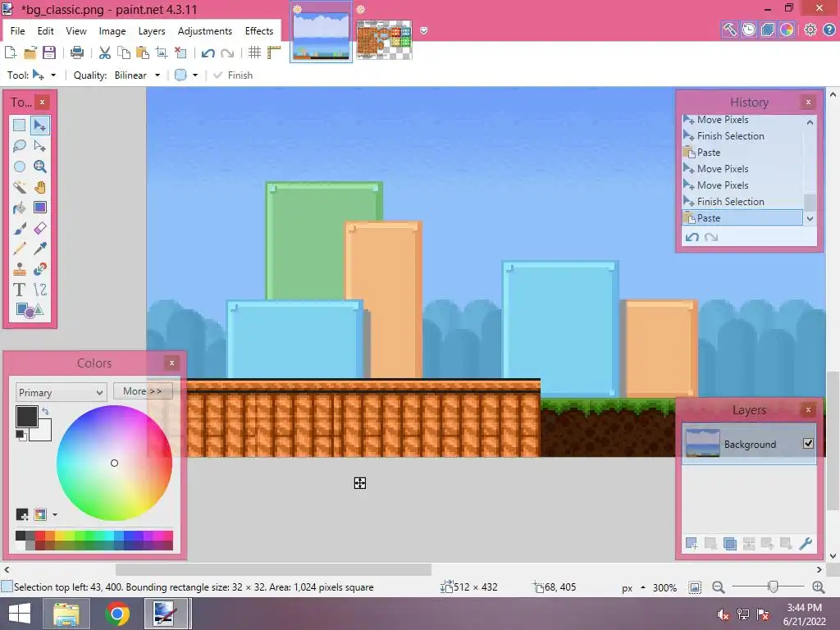840x630 pixels.
Task: Select the Rectangle Select tool
Action: 20,126
